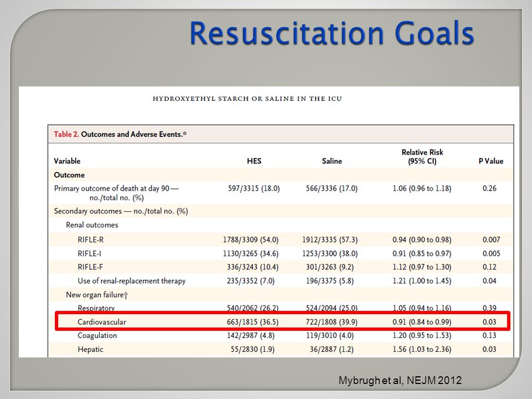Viewport: 532px width, 399px height.
Task: Click the Resuscitation Goals slide title
Action: (x=332, y=33)
